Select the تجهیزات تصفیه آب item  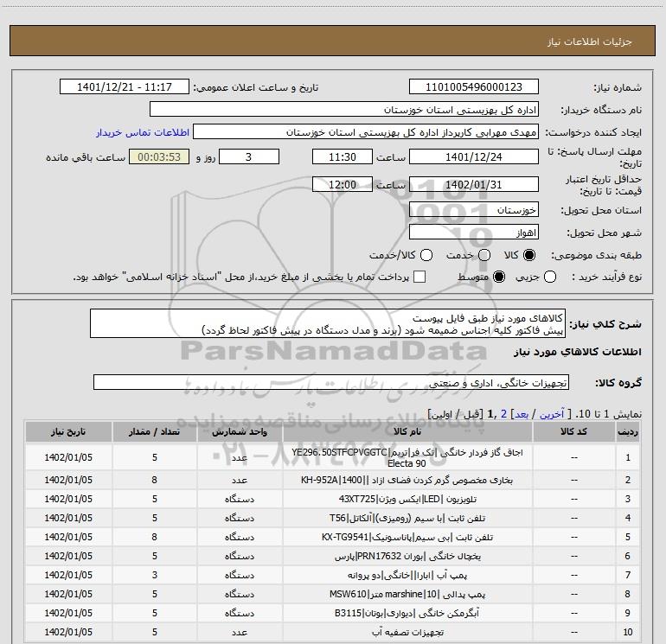(407, 633)
